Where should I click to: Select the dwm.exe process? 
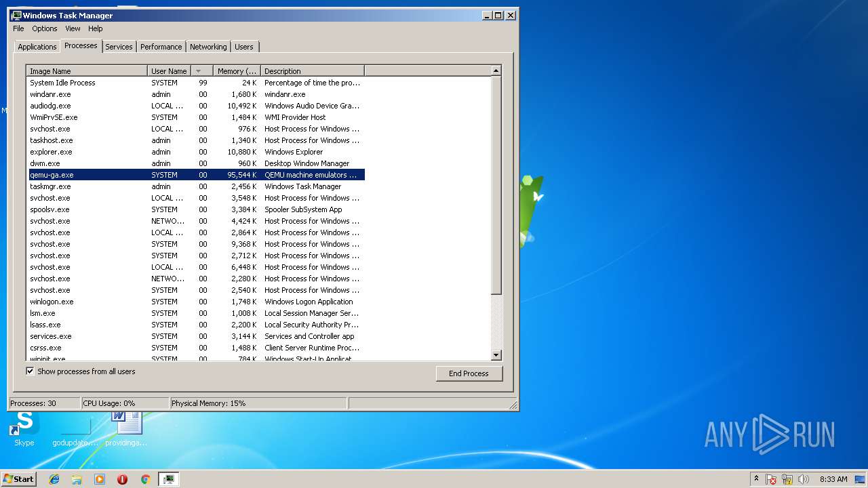tap(196, 163)
